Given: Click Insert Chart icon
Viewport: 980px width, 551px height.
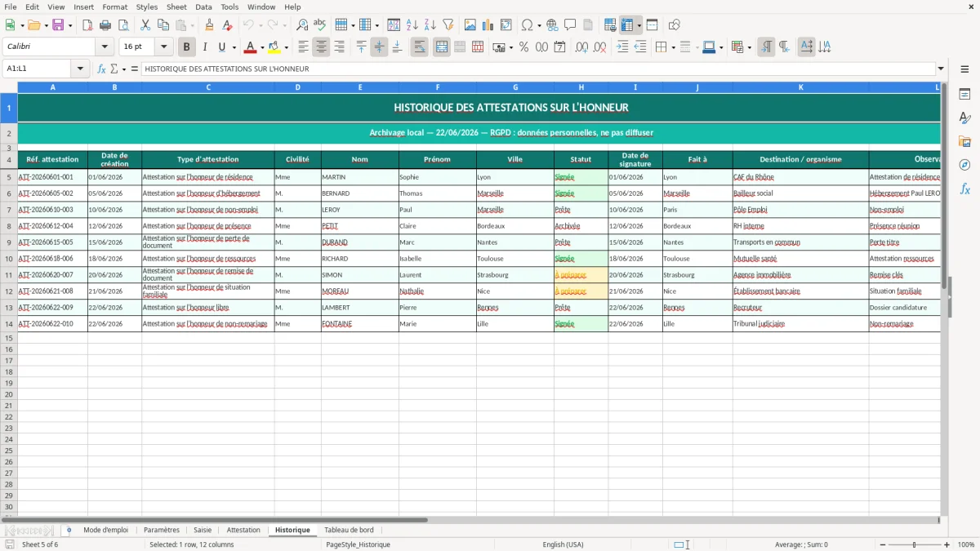Looking at the screenshot, I should coord(488,25).
